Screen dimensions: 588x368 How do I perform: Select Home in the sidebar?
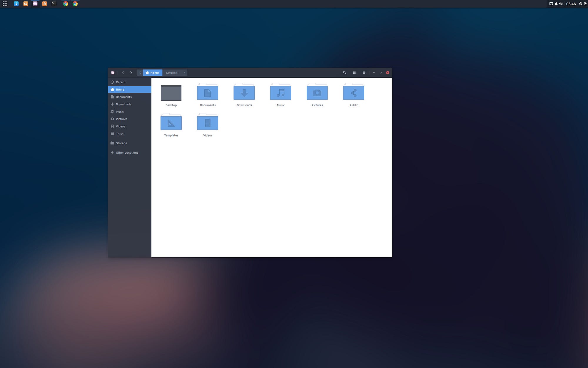(130, 89)
